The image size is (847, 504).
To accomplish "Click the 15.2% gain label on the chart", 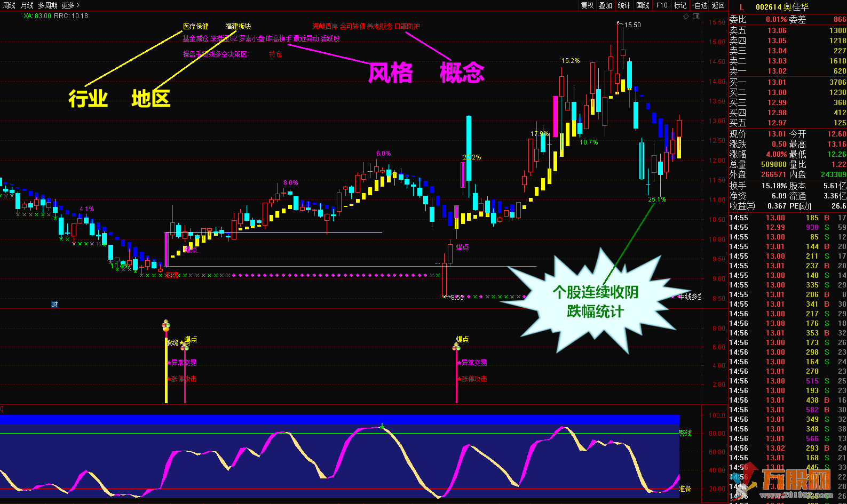I will click(x=571, y=61).
